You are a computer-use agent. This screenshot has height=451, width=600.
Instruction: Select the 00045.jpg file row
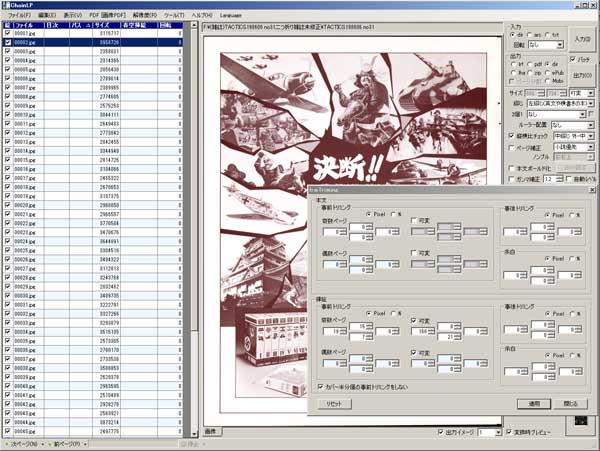93,431
